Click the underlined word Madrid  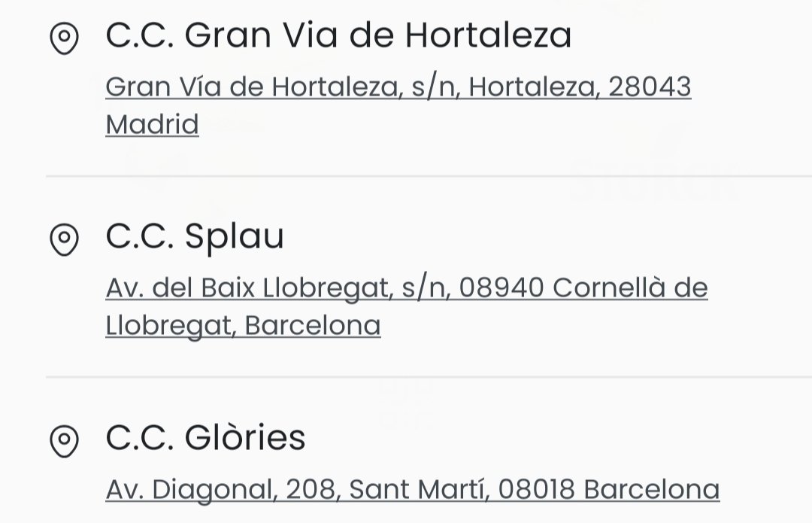pos(152,124)
